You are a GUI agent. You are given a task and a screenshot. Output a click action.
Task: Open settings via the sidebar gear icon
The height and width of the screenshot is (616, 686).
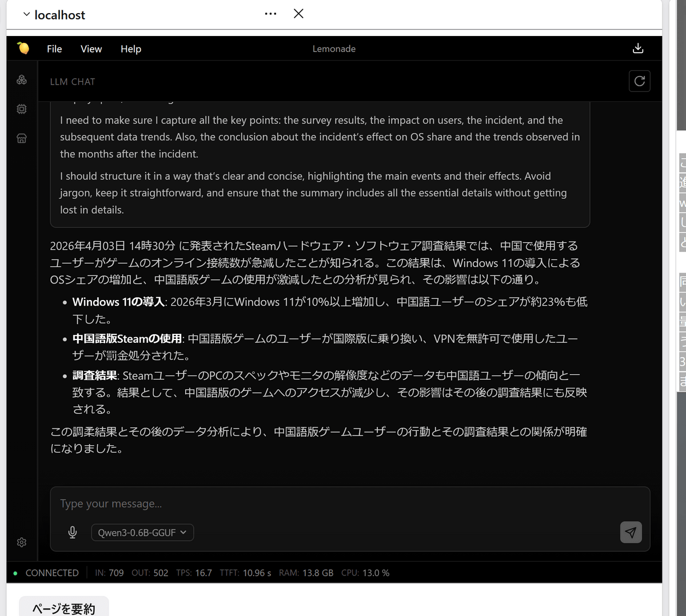[22, 542]
